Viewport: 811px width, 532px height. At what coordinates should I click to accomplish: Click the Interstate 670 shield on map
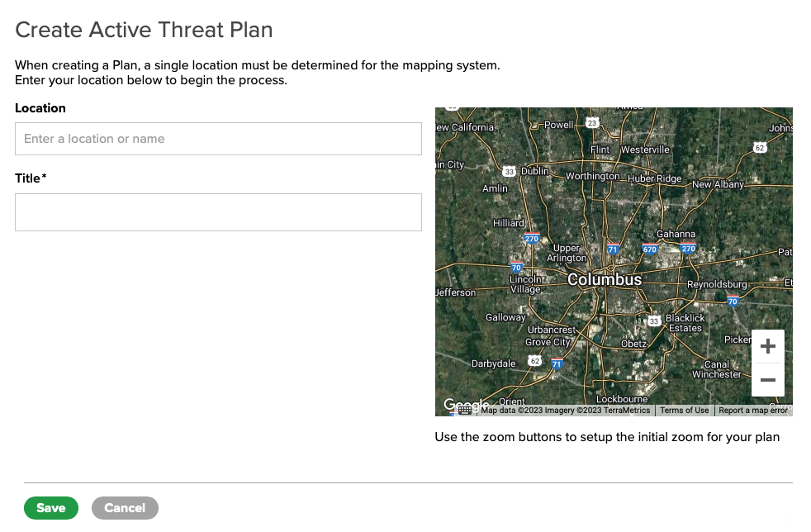[x=650, y=249]
